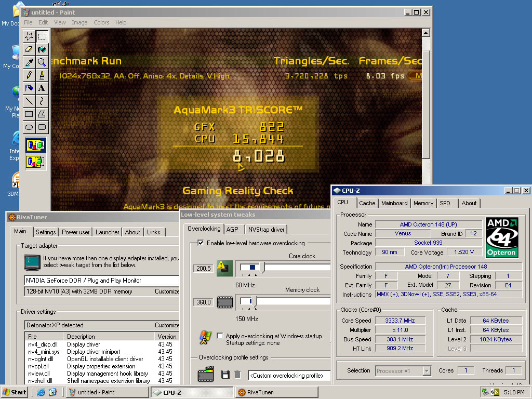Open the RivaTuner Launcher tab
532x399 pixels.
[107, 232]
